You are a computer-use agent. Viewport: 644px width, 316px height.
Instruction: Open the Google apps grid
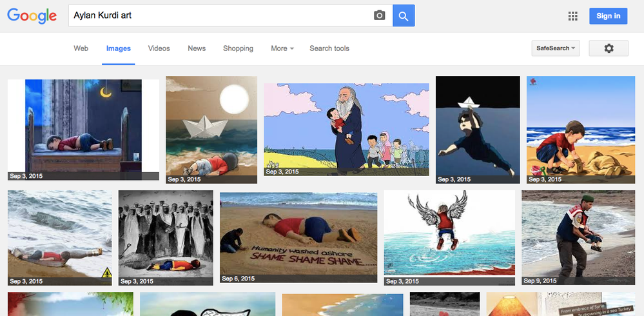coord(572,16)
